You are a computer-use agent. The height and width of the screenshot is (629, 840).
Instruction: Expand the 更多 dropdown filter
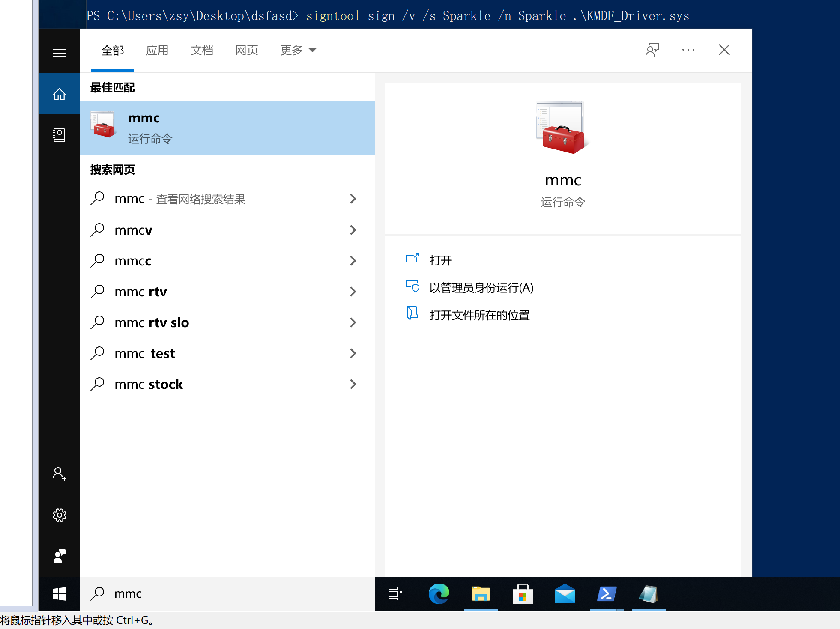(298, 51)
